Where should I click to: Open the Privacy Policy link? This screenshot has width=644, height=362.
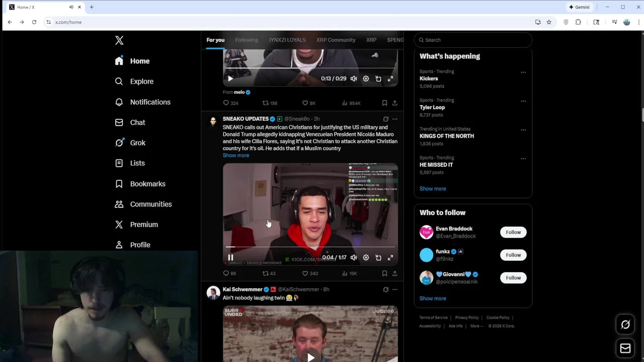(467, 318)
